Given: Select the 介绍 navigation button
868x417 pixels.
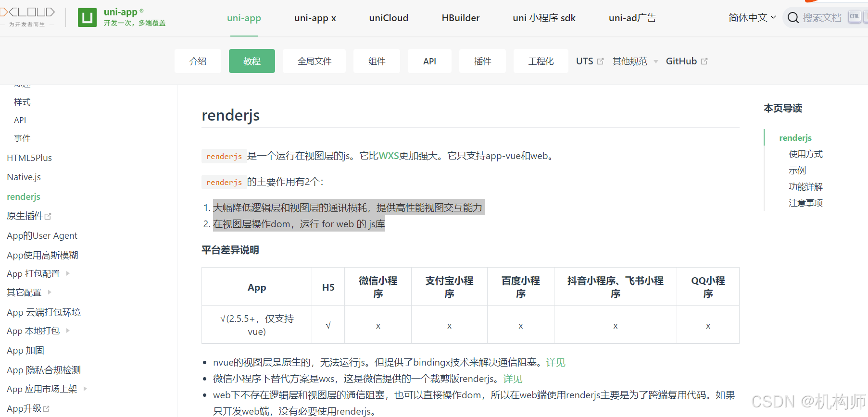Looking at the screenshot, I should click(x=198, y=61).
